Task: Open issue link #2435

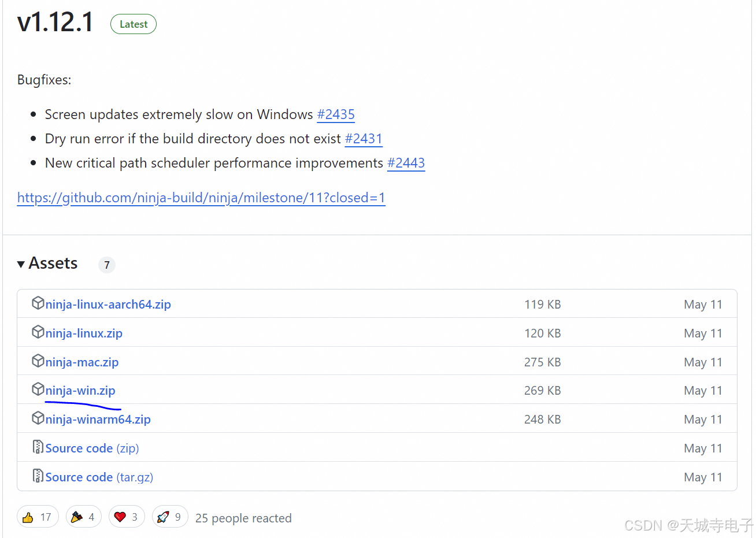Action: click(x=336, y=114)
